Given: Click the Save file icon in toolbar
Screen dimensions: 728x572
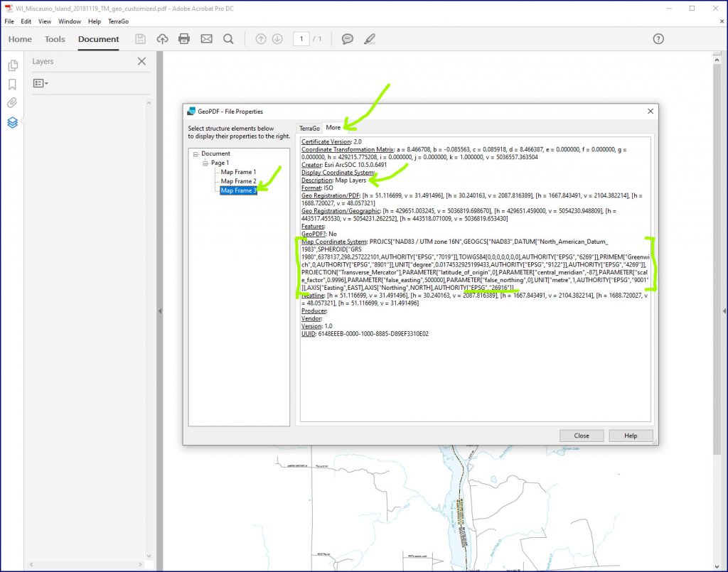Looking at the screenshot, I should click(x=140, y=39).
